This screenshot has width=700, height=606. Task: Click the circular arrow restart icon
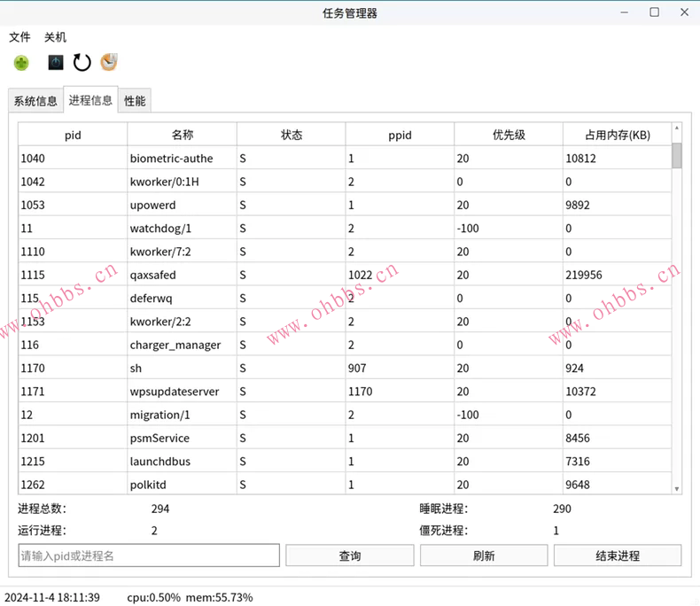tap(82, 63)
